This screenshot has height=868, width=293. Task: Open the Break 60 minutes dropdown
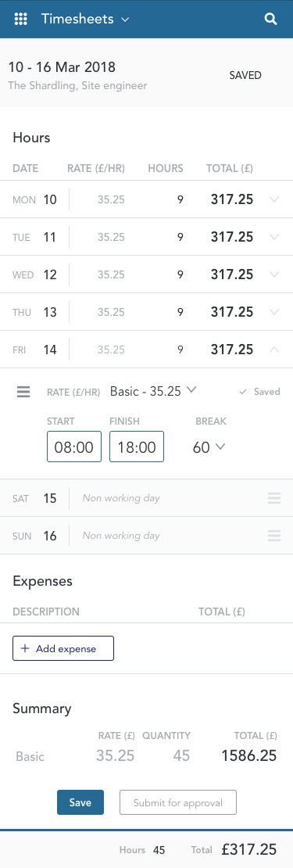209,447
